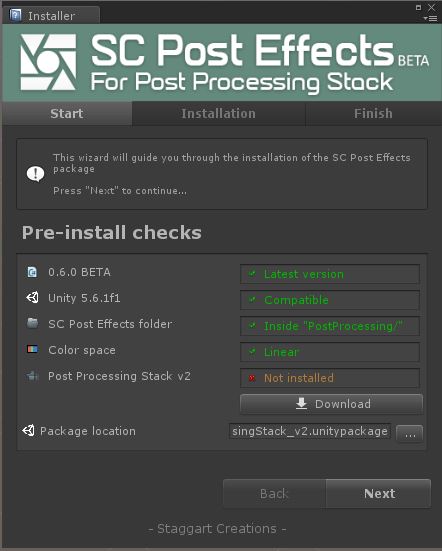This screenshot has width=442, height=551.
Task: Switch to the Installation tab
Action: (x=219, y=114)
